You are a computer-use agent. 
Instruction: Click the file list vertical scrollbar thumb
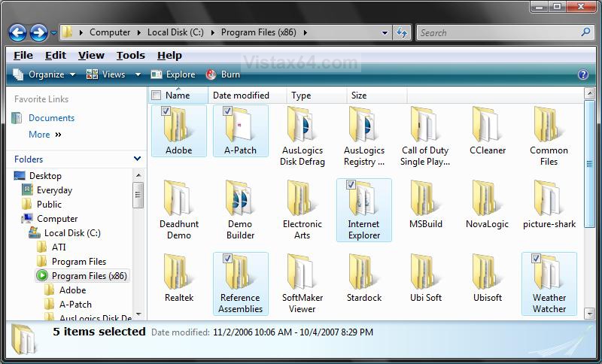[x=589, y=164]
